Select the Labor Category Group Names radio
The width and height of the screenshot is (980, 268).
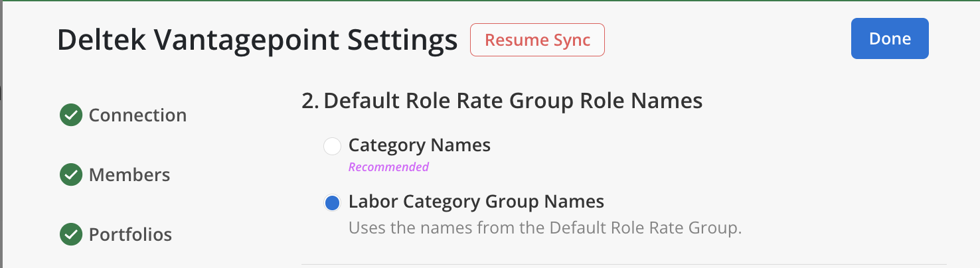click(332, 202)
